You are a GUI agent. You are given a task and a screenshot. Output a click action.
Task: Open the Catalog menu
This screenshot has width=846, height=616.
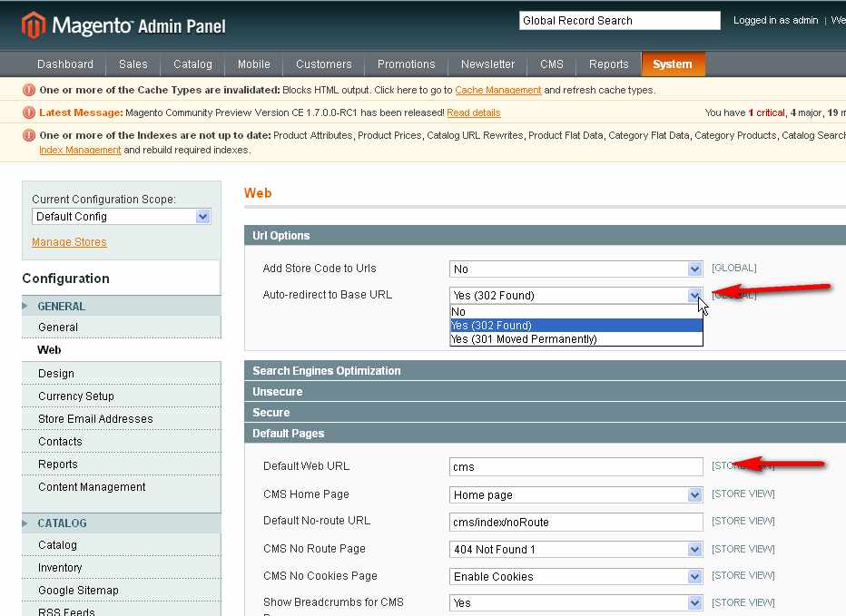point(192,64)
